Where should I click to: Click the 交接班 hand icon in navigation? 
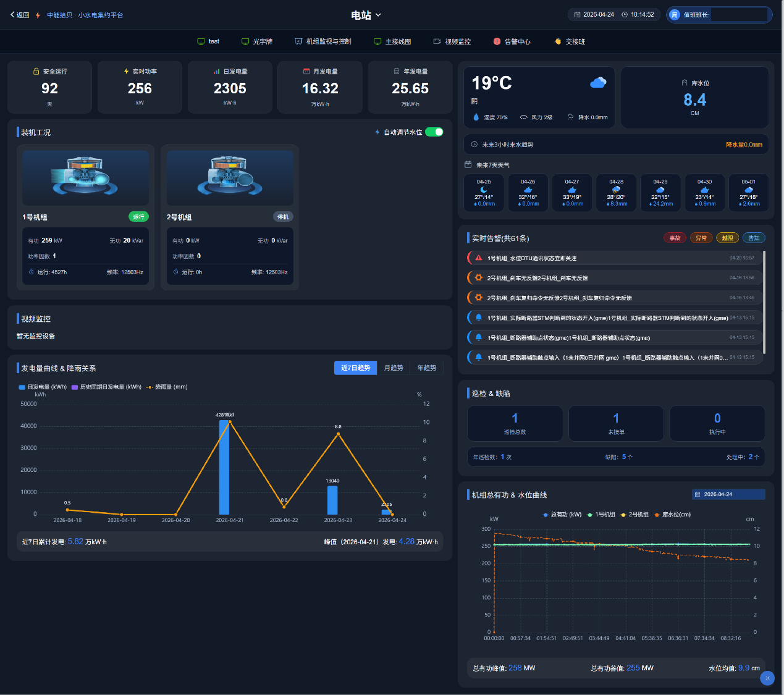558,41
